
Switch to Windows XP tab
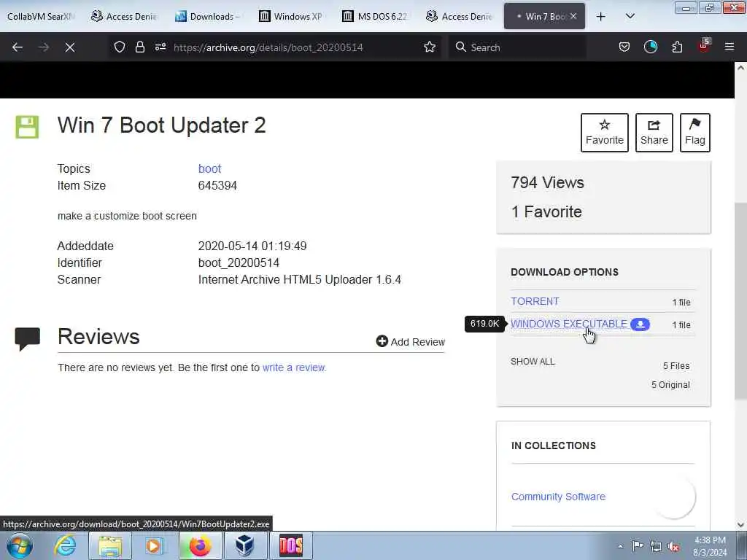tap(293, 17)
